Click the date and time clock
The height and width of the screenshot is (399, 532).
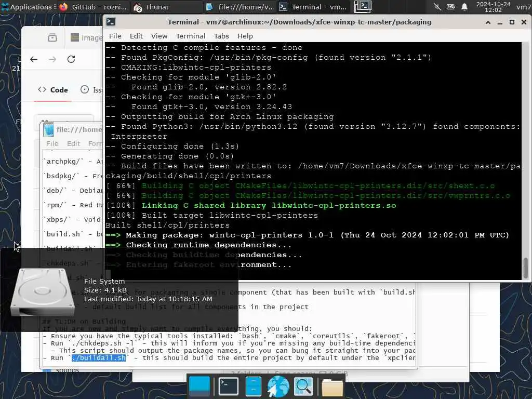pos(493,7)
